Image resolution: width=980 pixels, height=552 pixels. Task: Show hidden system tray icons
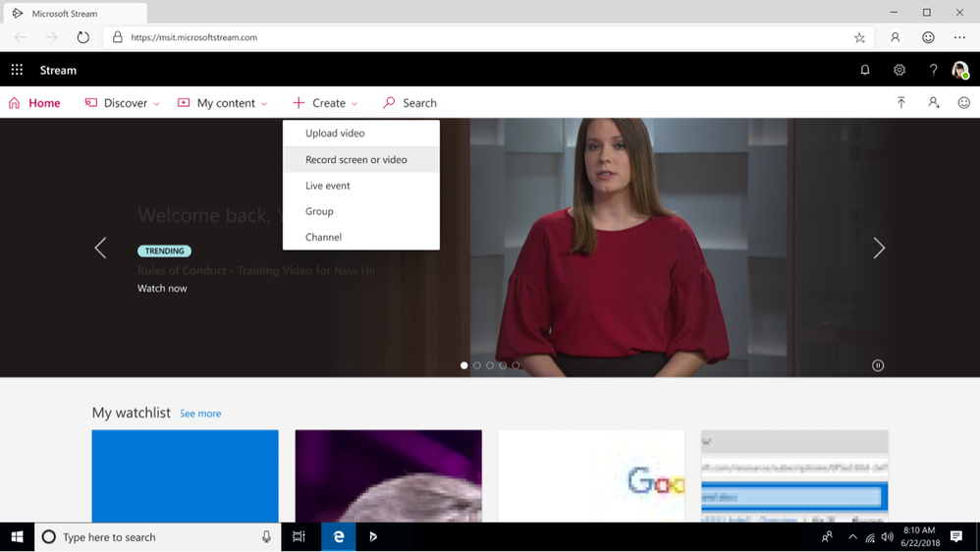[852, 537]
